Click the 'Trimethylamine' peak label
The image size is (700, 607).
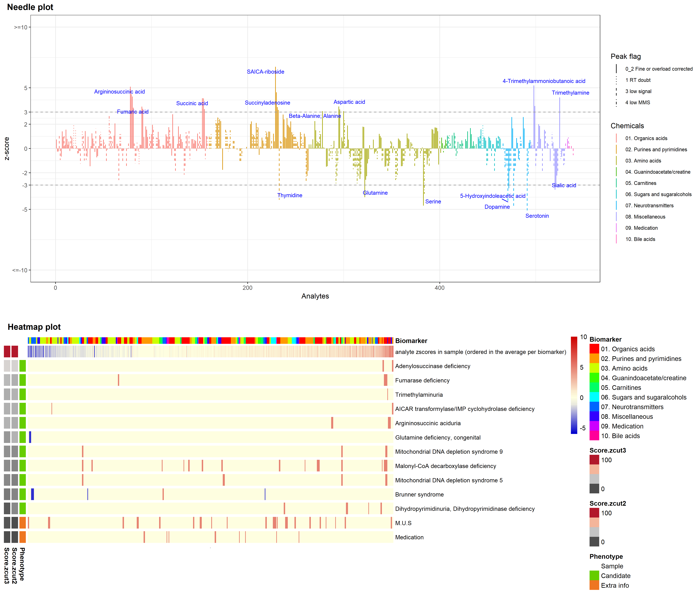570,93
